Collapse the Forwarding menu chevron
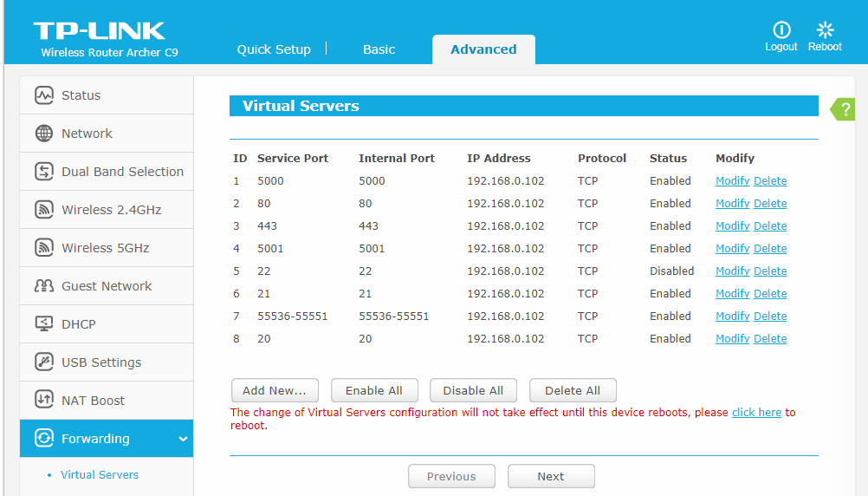The height and width of the screenshot is (496, 868). click(183, 440)
